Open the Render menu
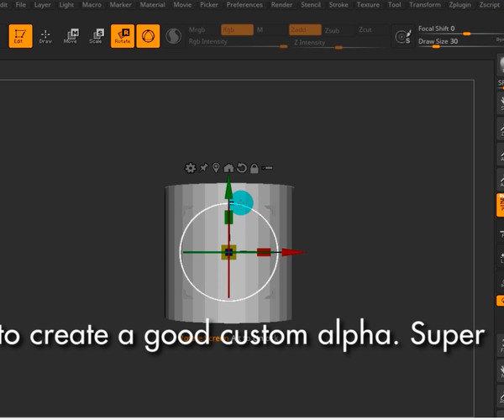 [x=281, y=5]
